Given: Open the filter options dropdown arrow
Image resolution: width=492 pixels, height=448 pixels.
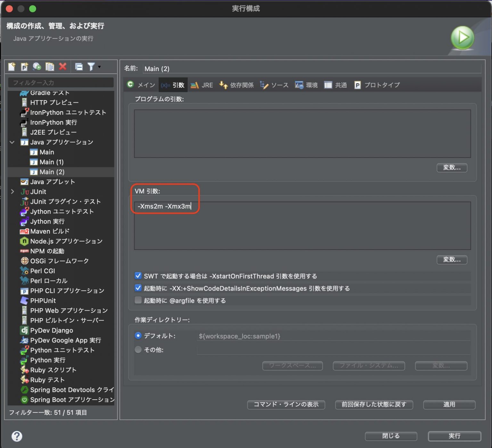Looking at the screenshot, I should click(x=99, y=67).
